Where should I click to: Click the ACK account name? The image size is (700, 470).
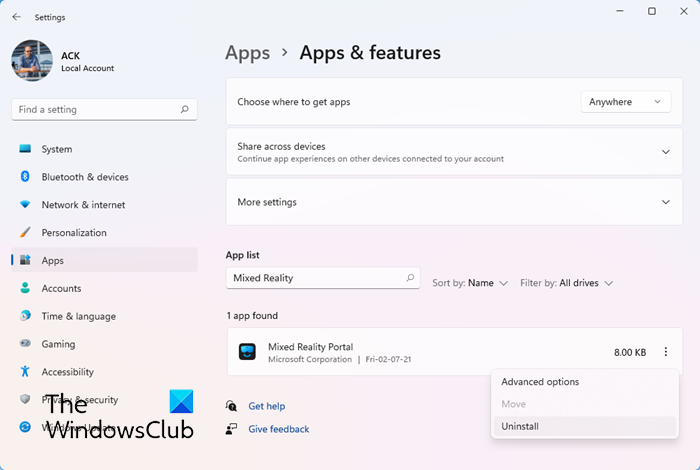pos(71,56)
